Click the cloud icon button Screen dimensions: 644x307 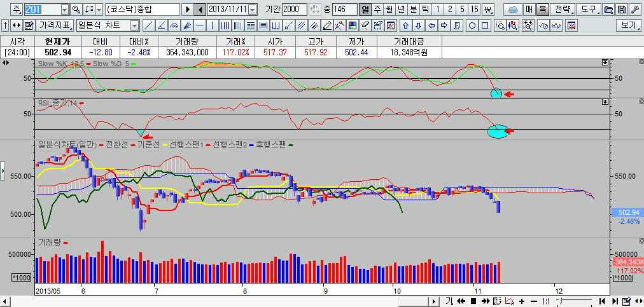tap(513, 10)
